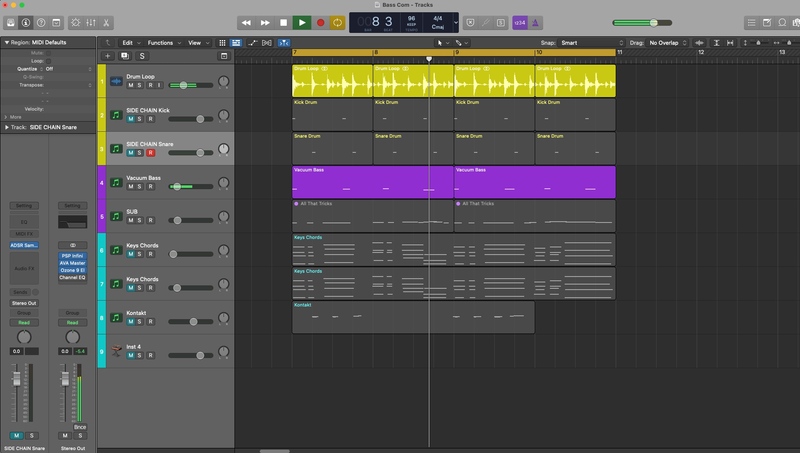Toggle the Cycle mode button
The width and height of the screenshot is (800, 453).
338,22
